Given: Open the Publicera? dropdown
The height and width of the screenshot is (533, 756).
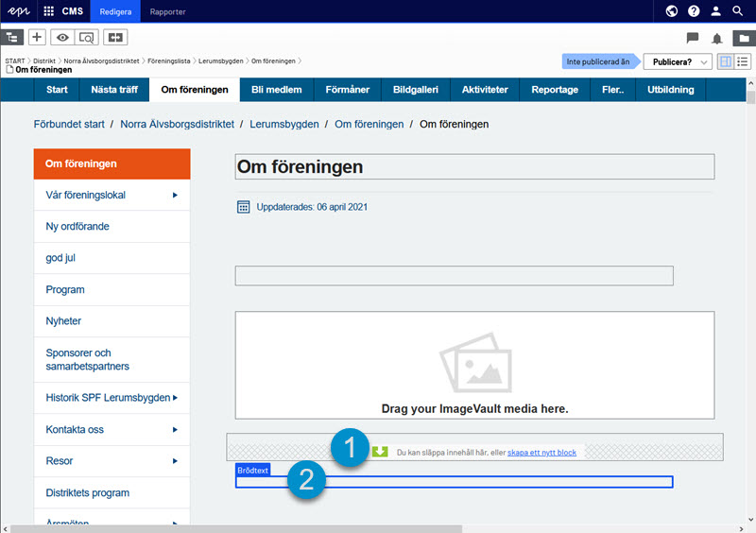Looking at the screenshot, I should click(x=677, y=61).
